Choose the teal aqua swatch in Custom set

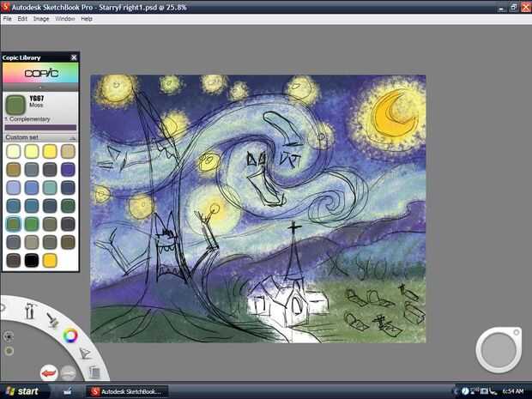[x=50, y=188]
